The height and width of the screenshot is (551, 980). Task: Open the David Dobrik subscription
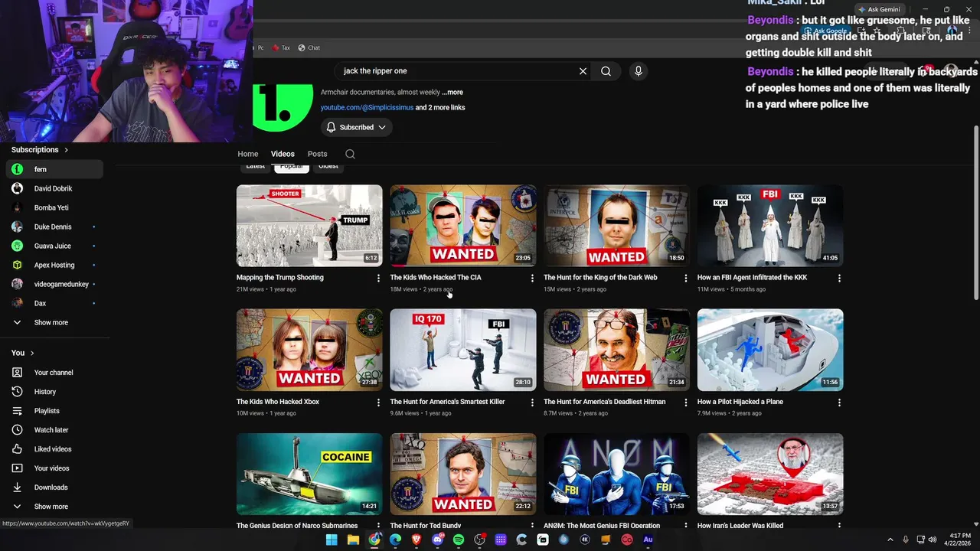coord(54,188)
